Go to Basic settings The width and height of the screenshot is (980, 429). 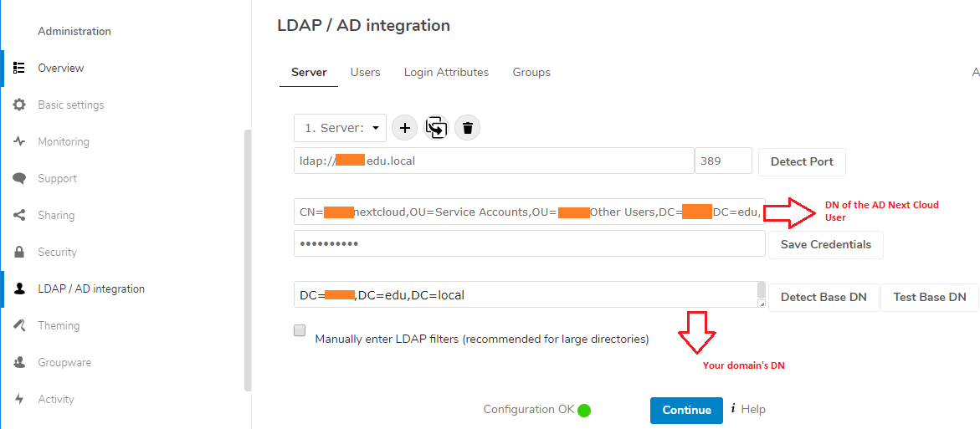70,105
